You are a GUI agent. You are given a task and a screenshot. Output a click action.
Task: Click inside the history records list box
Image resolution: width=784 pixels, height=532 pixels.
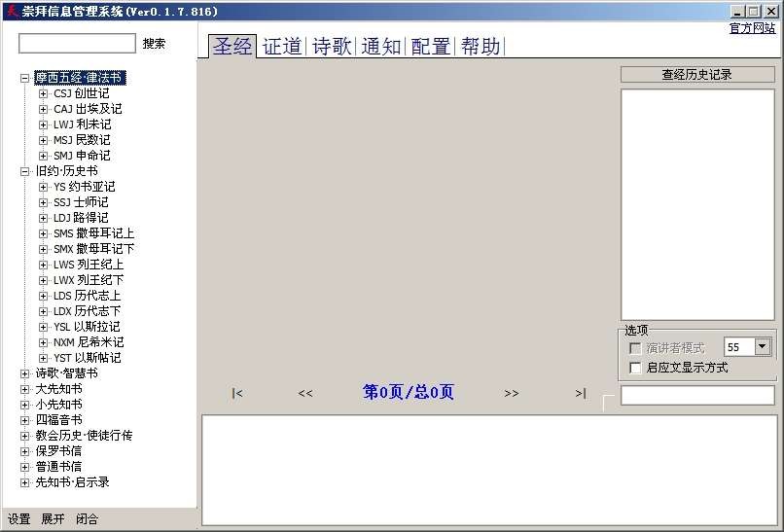click(x=697, y=204)
